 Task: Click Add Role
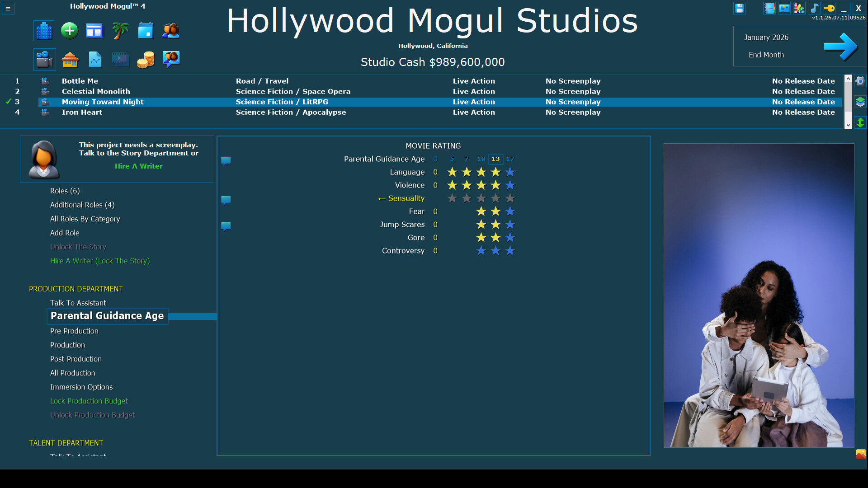pos(65,233)
